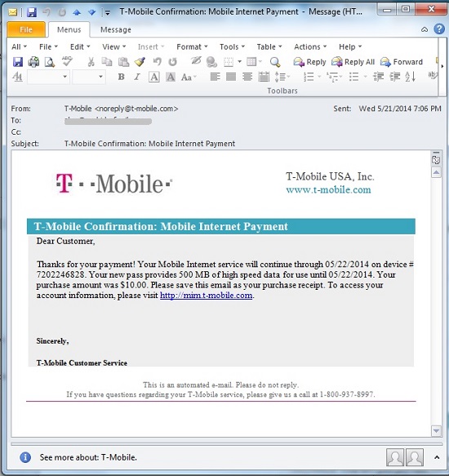
Task: Open the Tools menu dropdown
Action: point(232,47)
